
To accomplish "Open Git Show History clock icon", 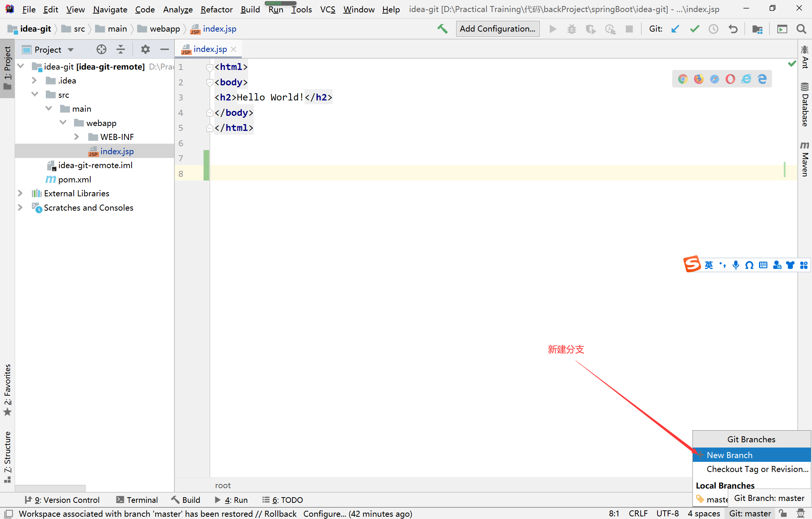I will click(713, 29).
